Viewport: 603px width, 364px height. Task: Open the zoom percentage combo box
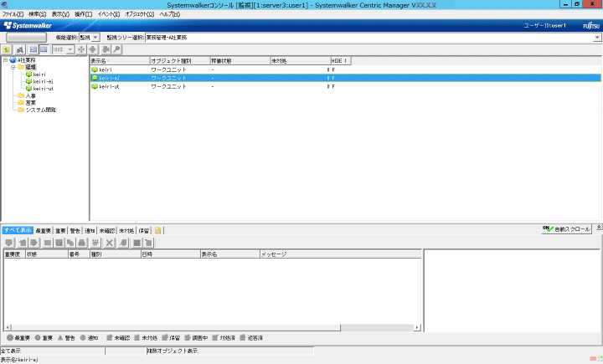63,49
